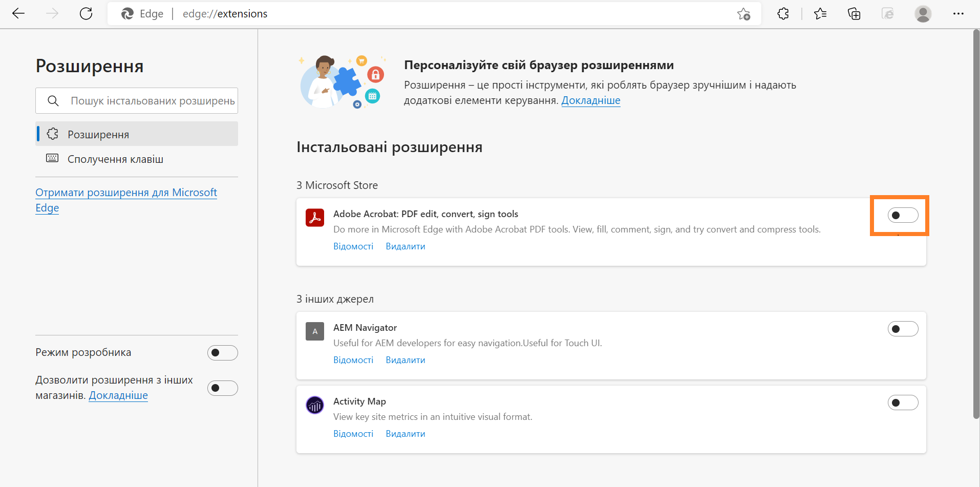This screenshot has width=980, height=487.
Task: Select Сполучення клавіш in sidebar
Action: tap(115, 159)
